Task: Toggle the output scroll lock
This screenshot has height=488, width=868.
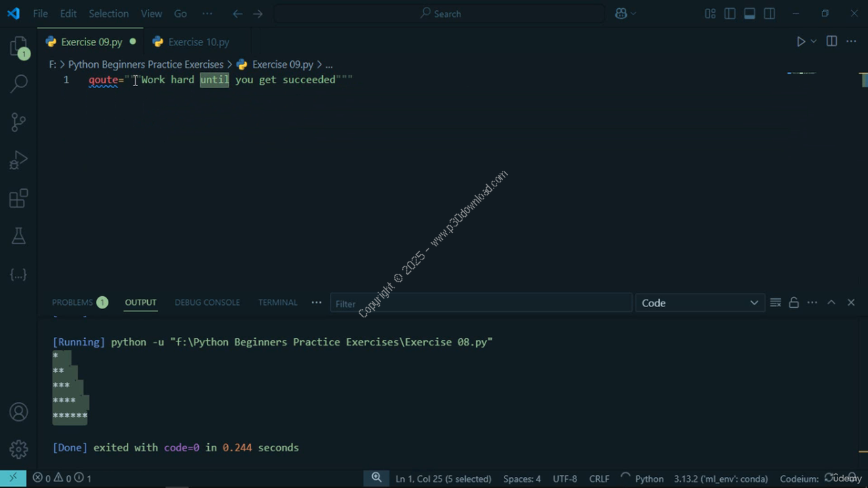Action: click(793, 303)
